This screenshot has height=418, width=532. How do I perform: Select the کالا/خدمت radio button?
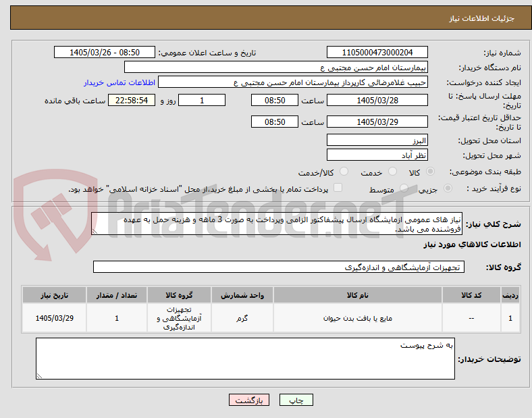(344, 172)
